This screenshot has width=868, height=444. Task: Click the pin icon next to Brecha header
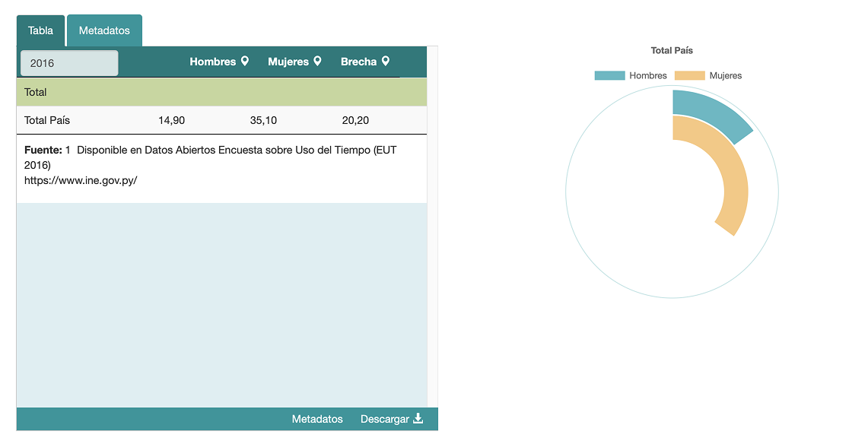pos(386,61)
